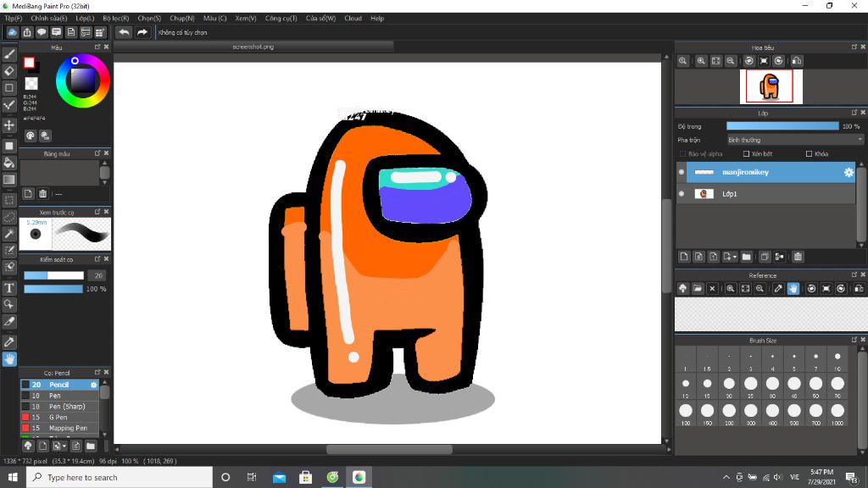Pick the Eyedropper tool
The width and height of the screenshot is (868, 488).
[x=9, y=341]
